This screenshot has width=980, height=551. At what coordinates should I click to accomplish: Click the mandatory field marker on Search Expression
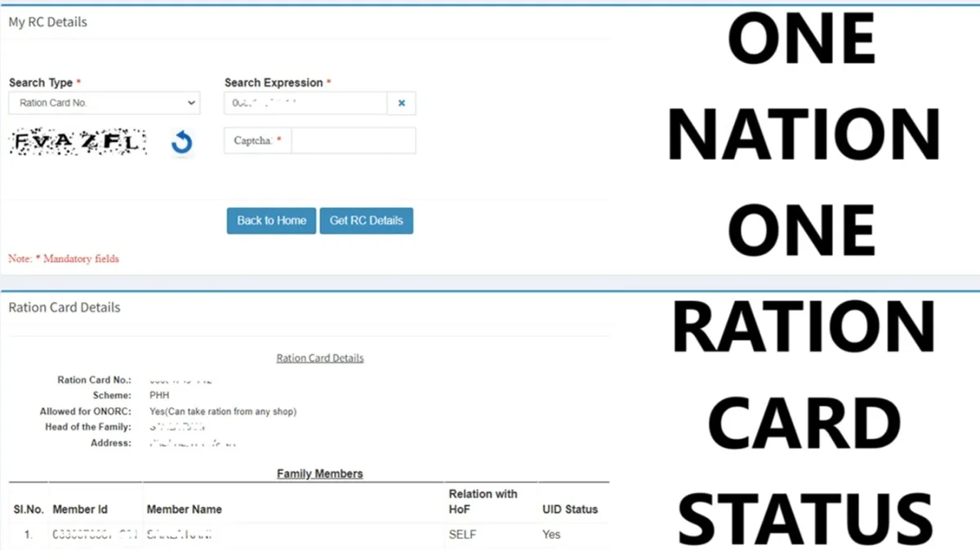329,82
